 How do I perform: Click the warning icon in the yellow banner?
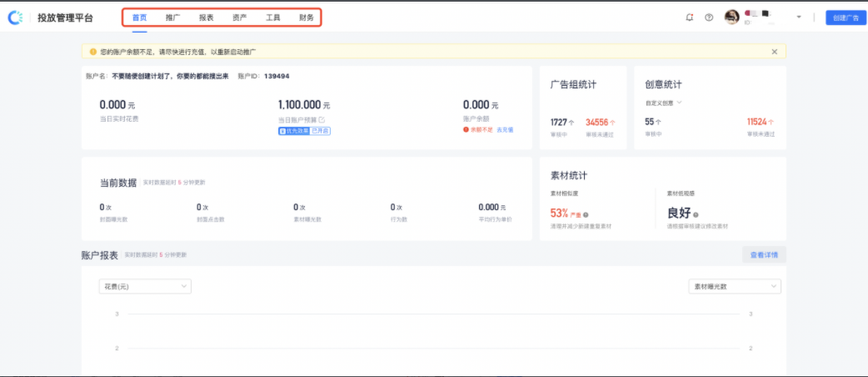(93, 52)
